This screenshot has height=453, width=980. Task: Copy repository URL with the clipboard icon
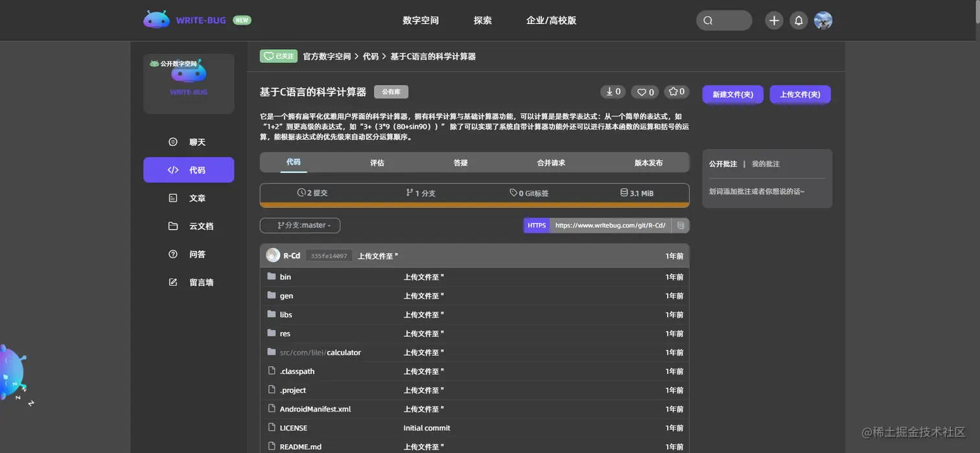pyautogui.click(x=681, y=225)
